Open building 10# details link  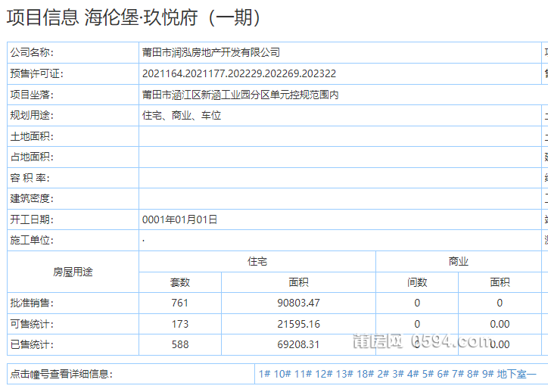[282, 374]
